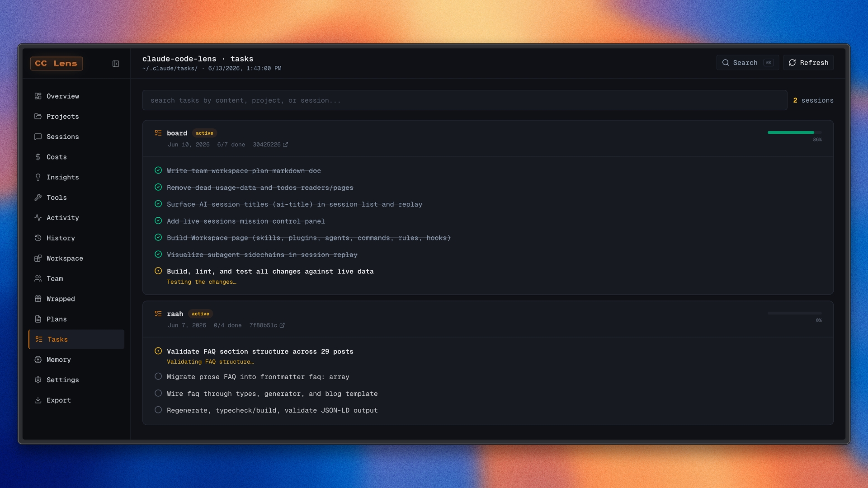Click the History clock icon
The height and width of the screenshot is (488, 868).
(38, 238)
